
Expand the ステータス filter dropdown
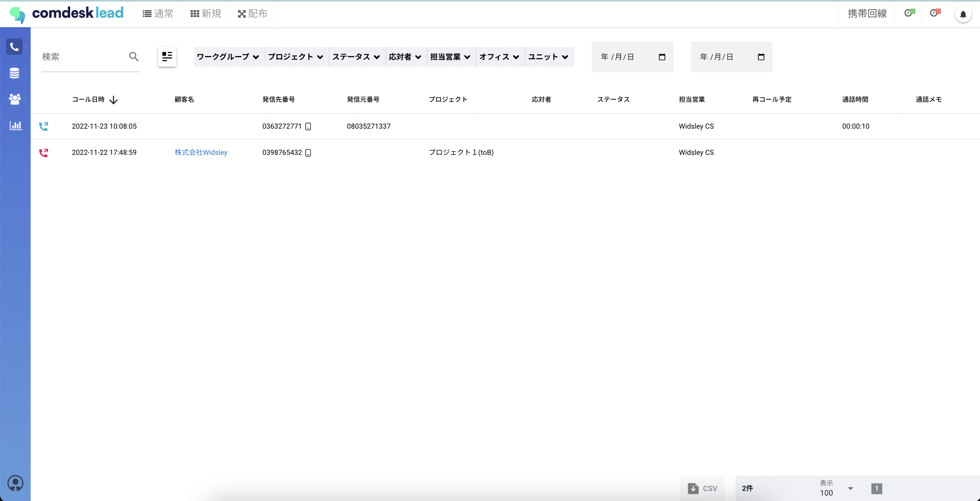[356, 56]
